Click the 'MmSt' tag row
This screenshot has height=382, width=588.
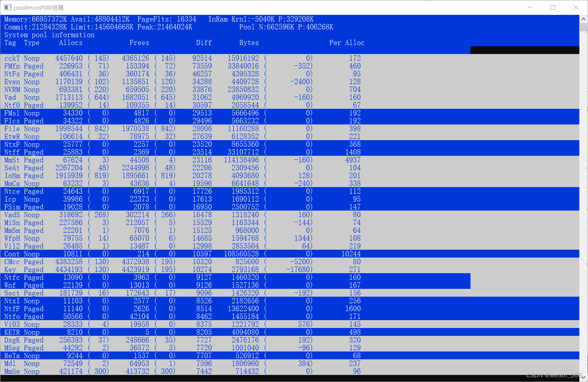coord(290,160)
